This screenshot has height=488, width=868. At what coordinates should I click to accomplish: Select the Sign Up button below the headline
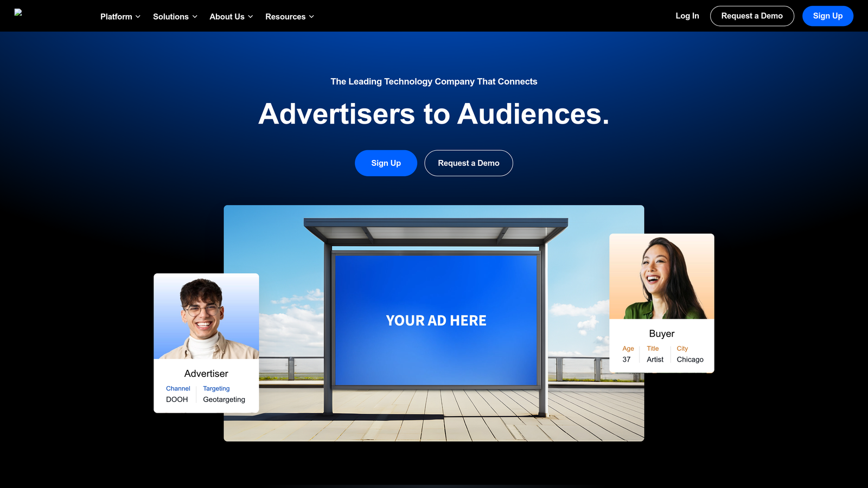click(x=386, y=163)
